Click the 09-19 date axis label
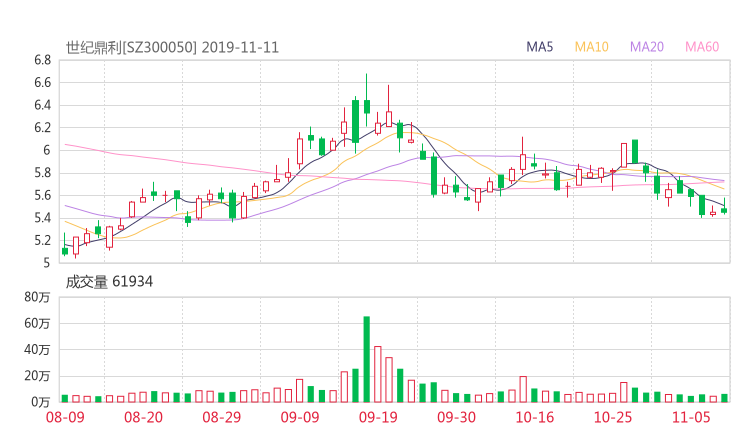The image size is (740, 440). [x=378, y=417]
